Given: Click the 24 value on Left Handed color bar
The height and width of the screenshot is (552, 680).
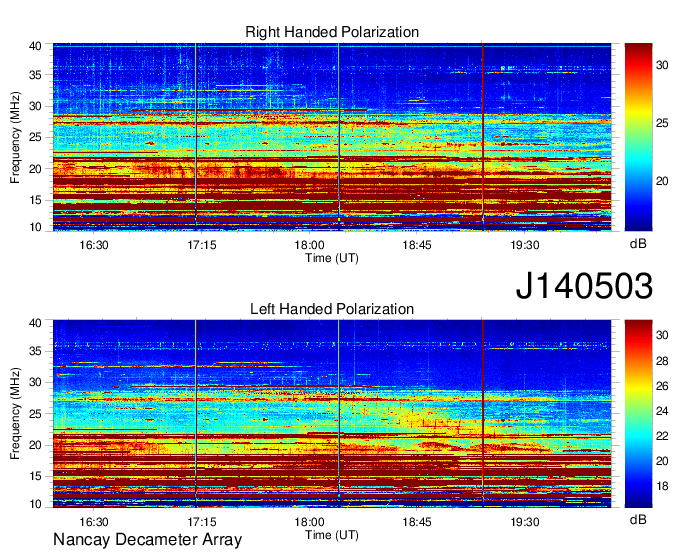Looking at the screenshot, I should coord(662,411).
